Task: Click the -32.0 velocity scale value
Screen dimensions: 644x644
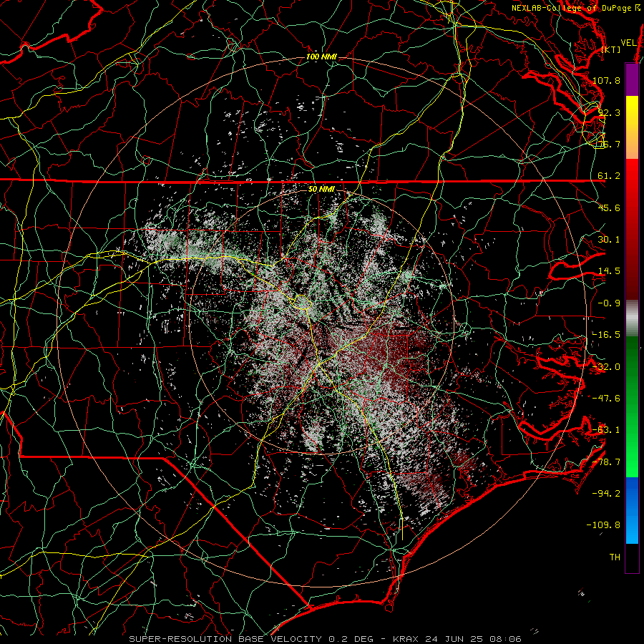Action: [607, 367]
